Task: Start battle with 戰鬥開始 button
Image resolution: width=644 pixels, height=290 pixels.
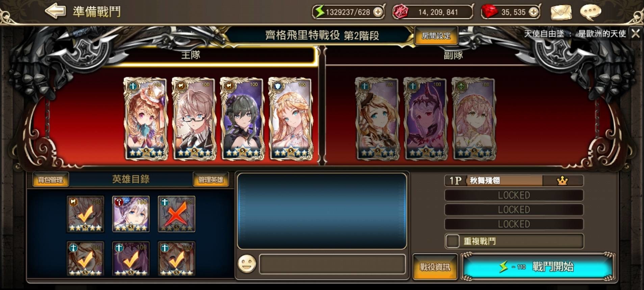Action: coord(538,267)
